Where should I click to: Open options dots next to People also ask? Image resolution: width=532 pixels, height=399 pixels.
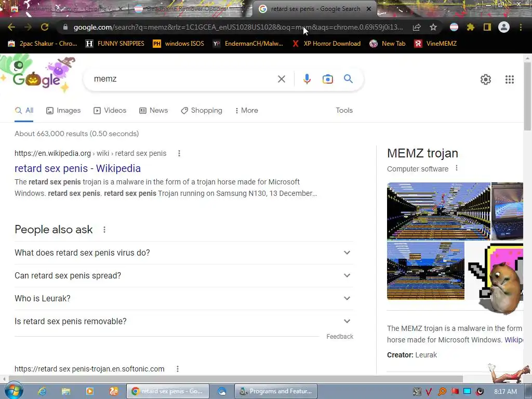click(104, 230)
